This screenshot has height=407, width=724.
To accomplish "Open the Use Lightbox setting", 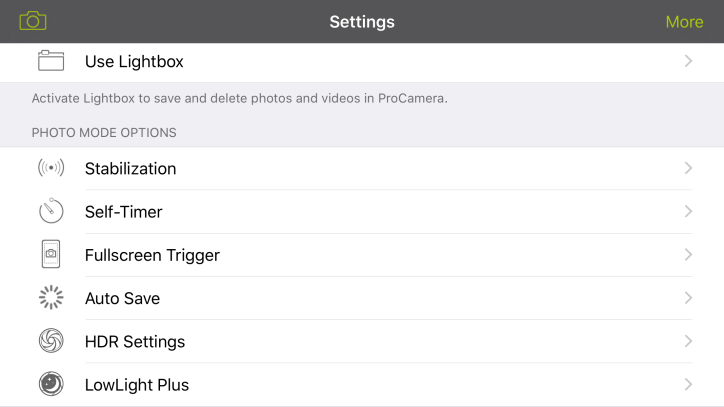I will pos(134,62).
